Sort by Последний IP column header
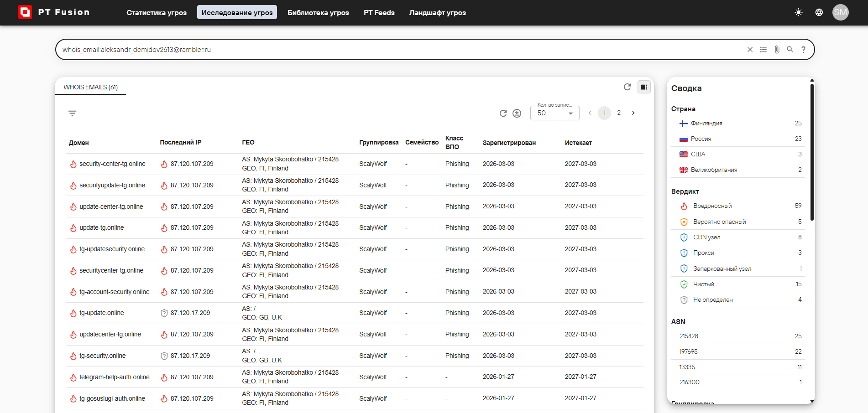Screen dimensions: 868x413 tap(180, 143)
